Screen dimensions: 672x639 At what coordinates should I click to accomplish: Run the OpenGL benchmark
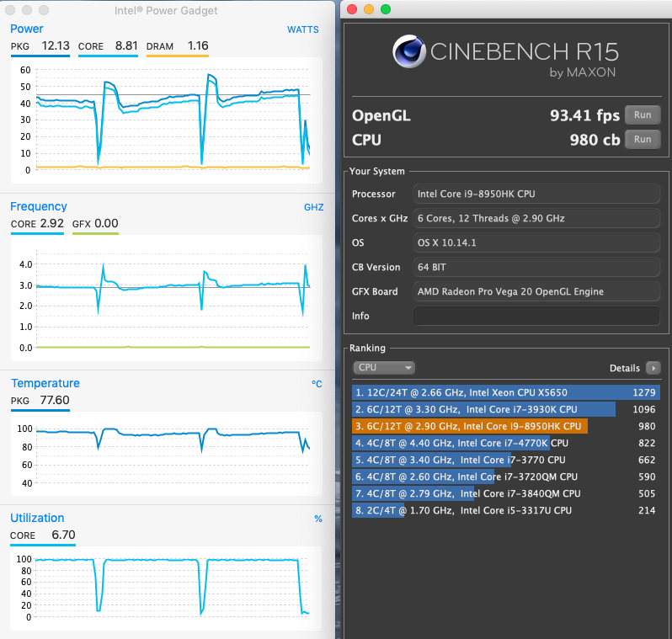[642, 114]
